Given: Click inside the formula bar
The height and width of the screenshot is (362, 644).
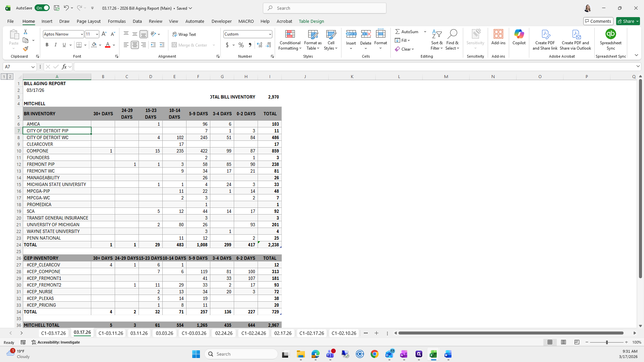Looking at the screenshot, I should 335,67.
